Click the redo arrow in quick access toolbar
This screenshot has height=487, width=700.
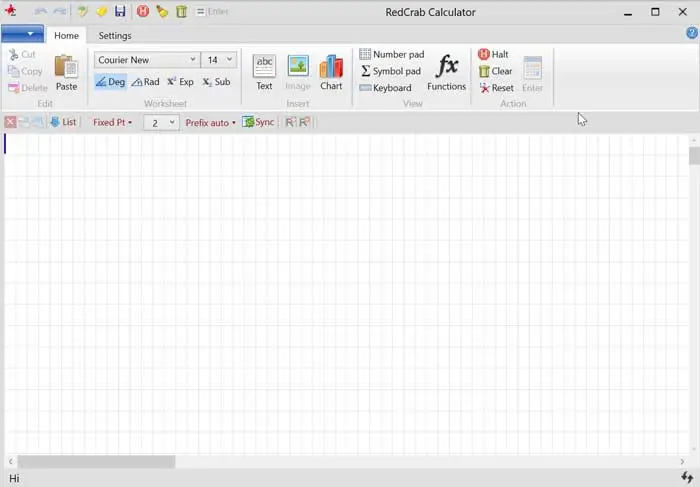pyautogui.click(x=59, y=11)
